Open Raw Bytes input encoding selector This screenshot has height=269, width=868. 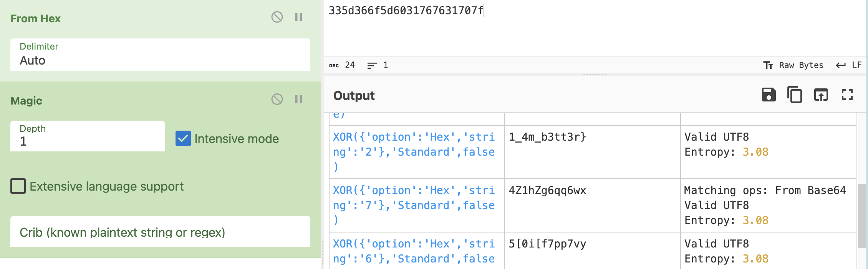793,65
